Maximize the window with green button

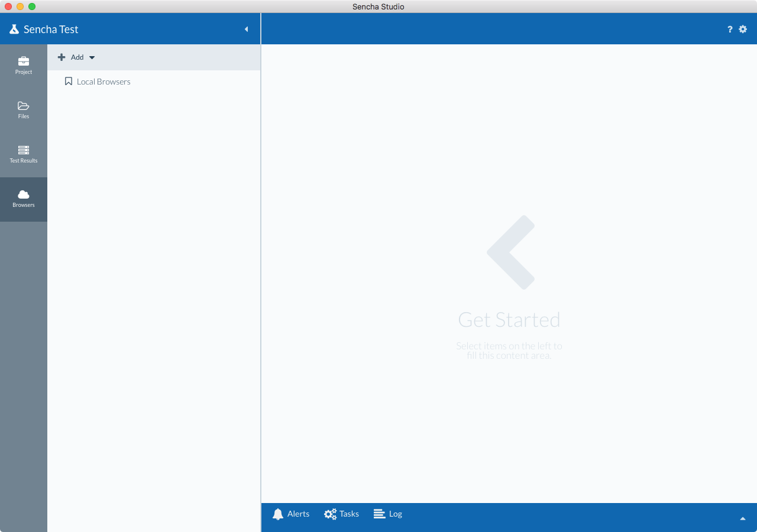32,7
